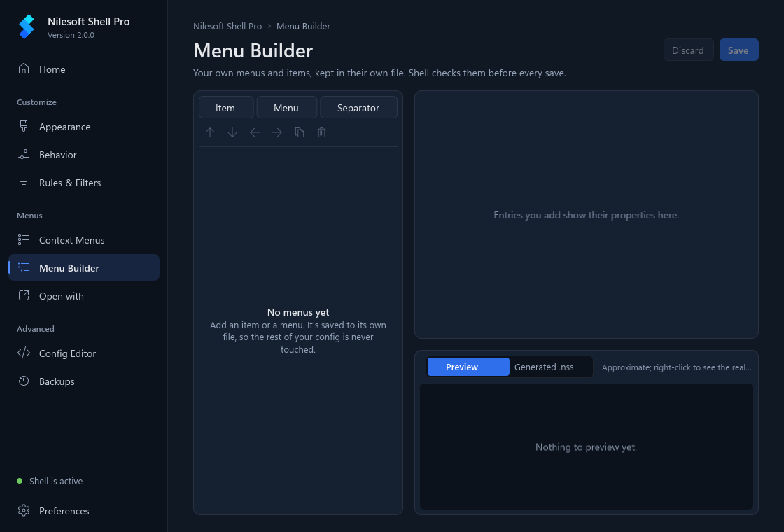
Task: Open the Home page from sidebar
Action: (x=84, y=69)
